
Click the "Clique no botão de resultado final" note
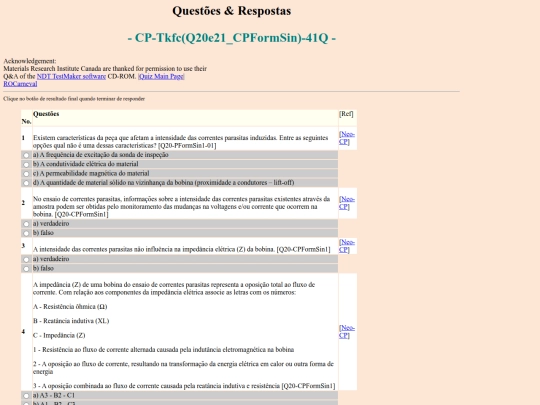pos(74,99)
